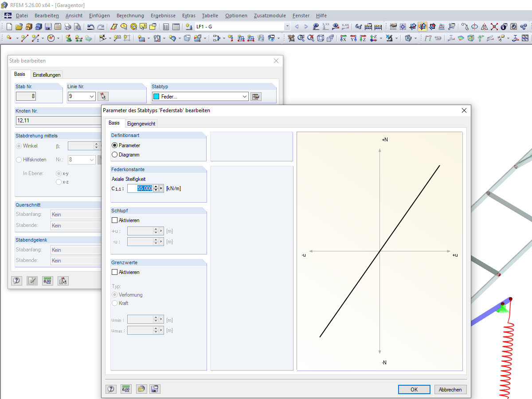Undo the last action

[91, 27]
